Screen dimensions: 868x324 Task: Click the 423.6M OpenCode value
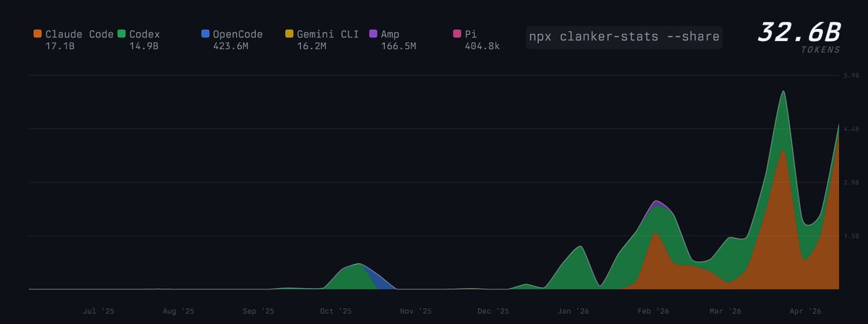[x=231, y=46]
